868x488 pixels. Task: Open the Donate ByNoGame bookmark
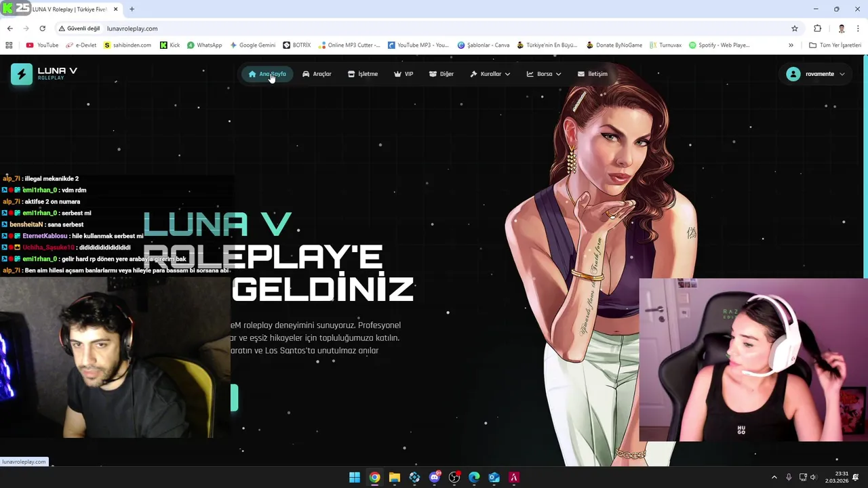tap(613, 45)
